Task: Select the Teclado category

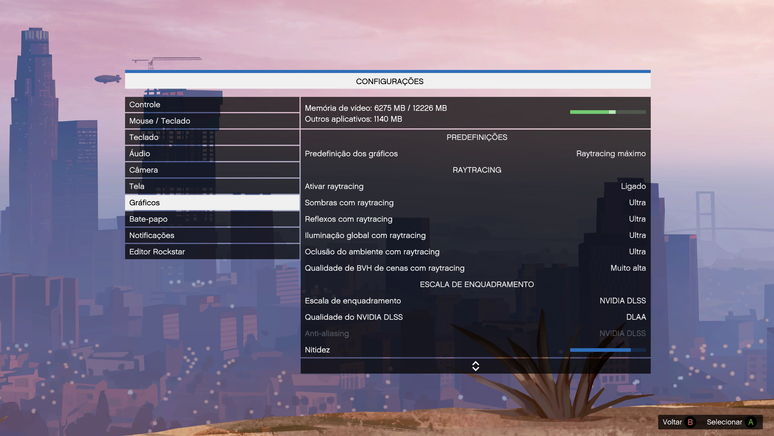Action: 212,137
